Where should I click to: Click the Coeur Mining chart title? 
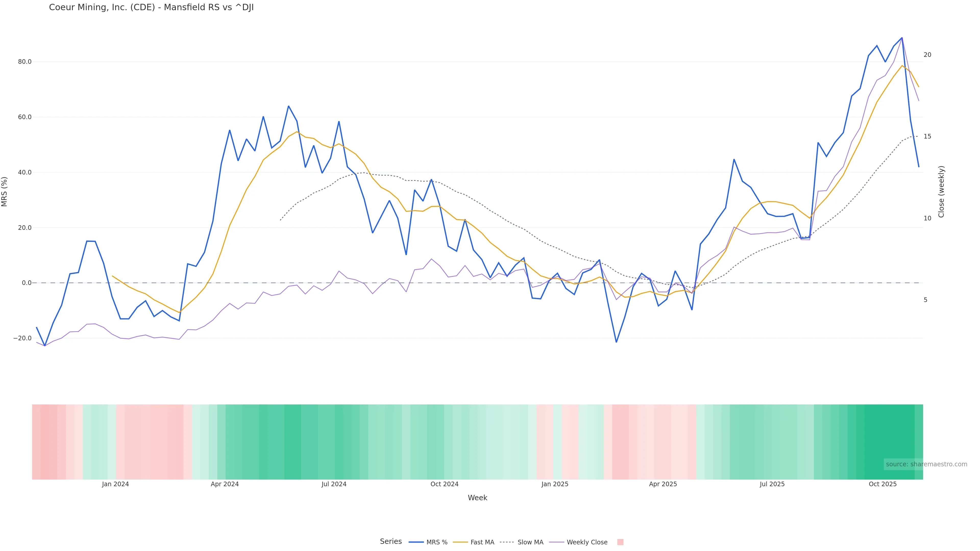point(151,8)
